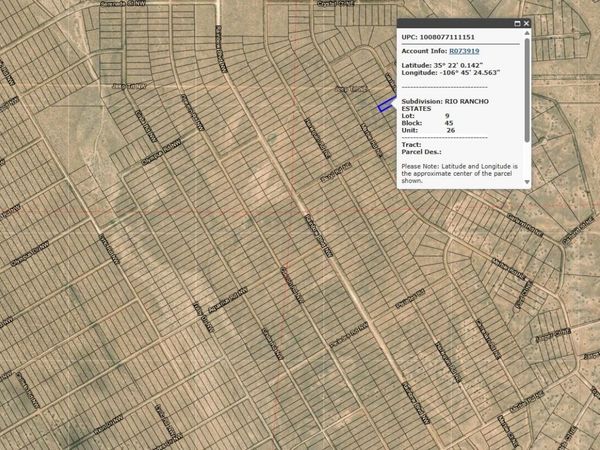The image size is (600, 450).
Task: Click the Latitude: 35° 22' 0.142" text
Action: [442, 65]
